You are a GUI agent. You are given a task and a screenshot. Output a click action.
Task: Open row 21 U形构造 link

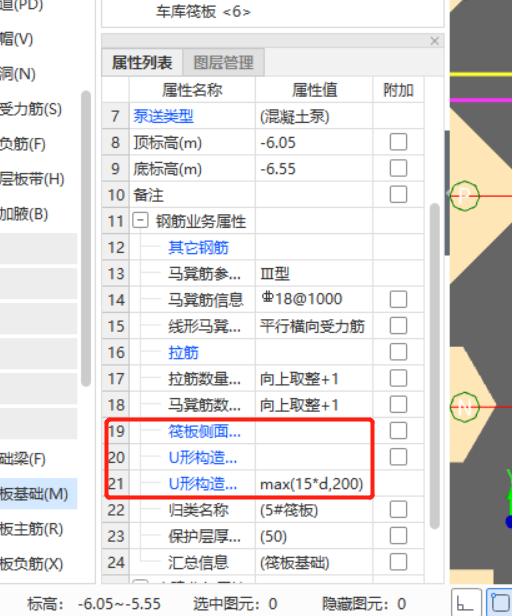203,484
